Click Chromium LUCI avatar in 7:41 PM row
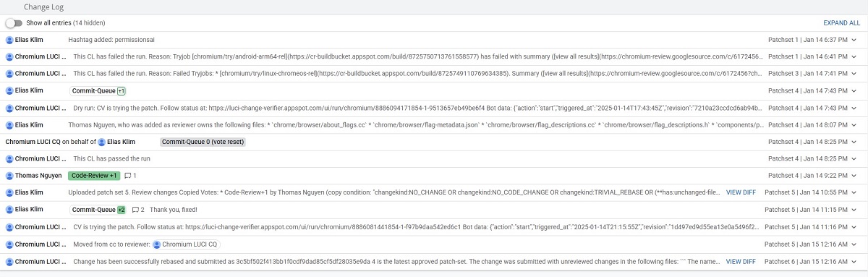Image resolution: width=868 pixels, height=277 pixels. point(9,74)
